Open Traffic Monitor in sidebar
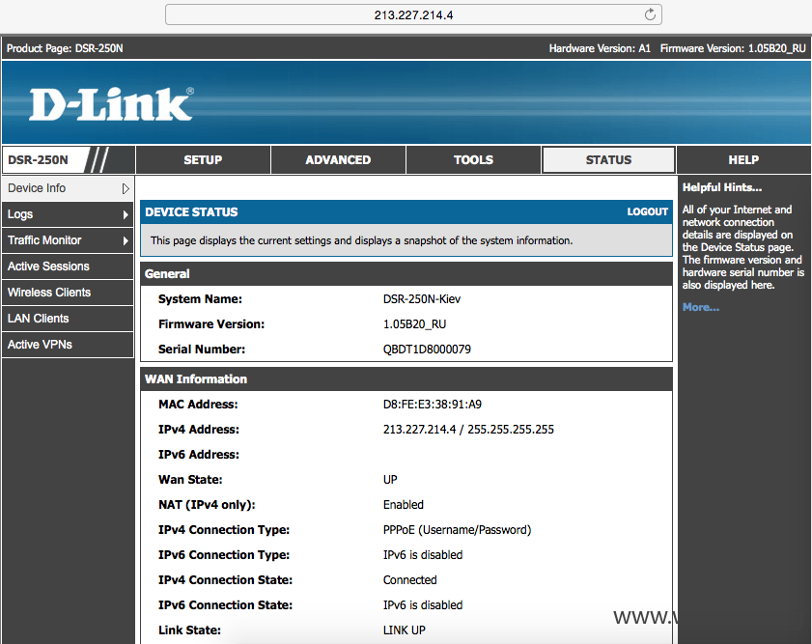Image resolution: width=812 pixels, height=644 pixels. pyautogui.click(x=68, y=240)
